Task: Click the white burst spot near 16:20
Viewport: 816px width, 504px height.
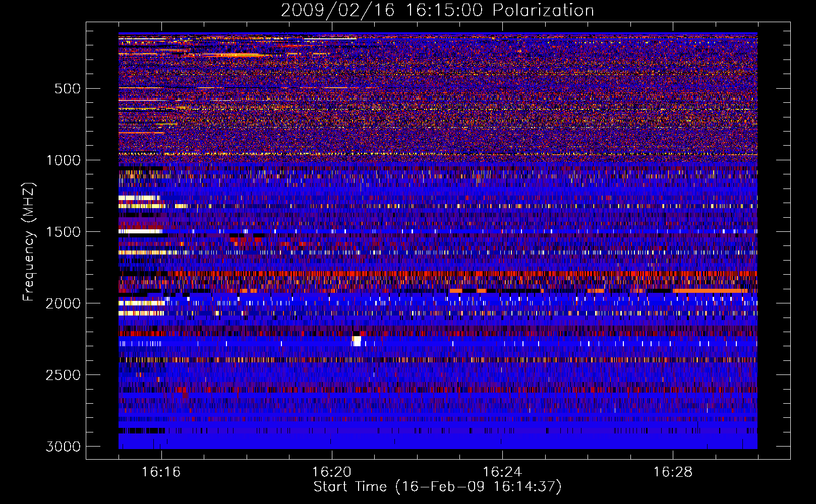Action: click(357, 341)
